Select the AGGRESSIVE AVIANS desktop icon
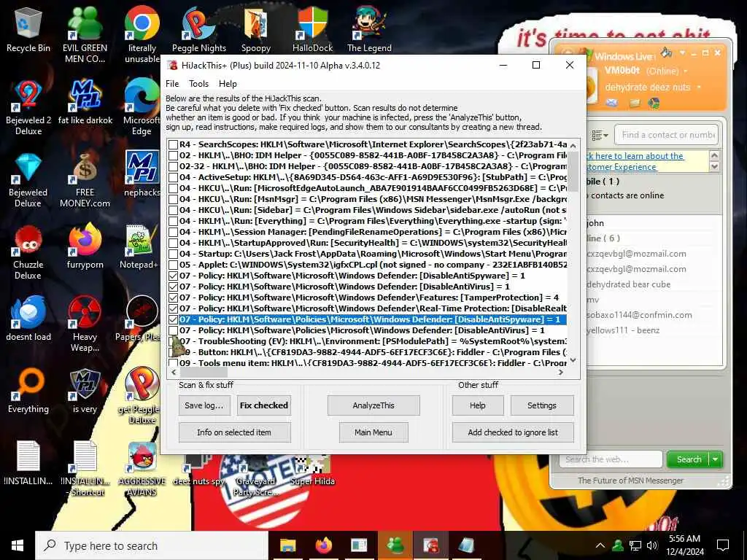Screen dimensions: 747x560 142,469
